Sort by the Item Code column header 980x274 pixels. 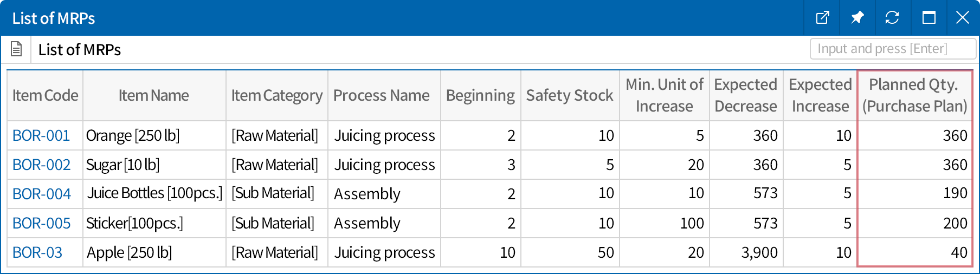[45, 96]
